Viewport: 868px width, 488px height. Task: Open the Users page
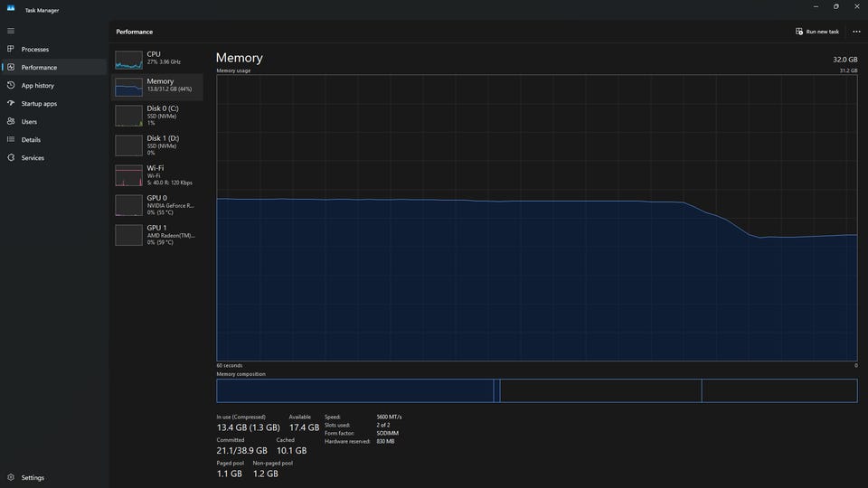tap(53, 122)
